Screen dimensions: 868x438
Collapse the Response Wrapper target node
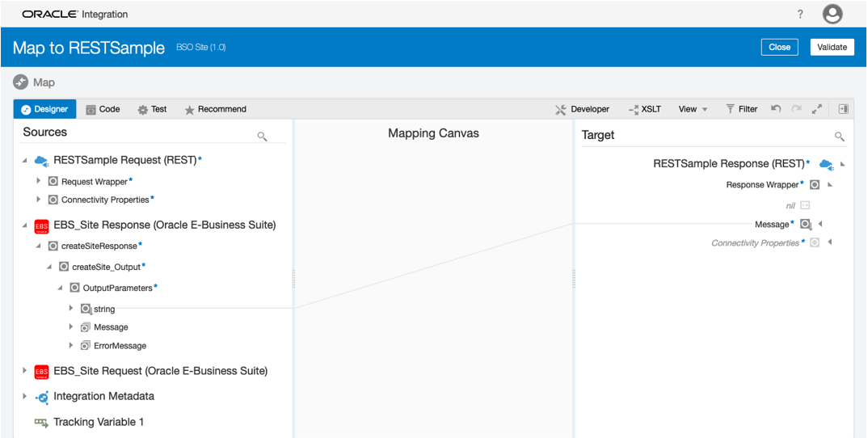click(830, 184)
